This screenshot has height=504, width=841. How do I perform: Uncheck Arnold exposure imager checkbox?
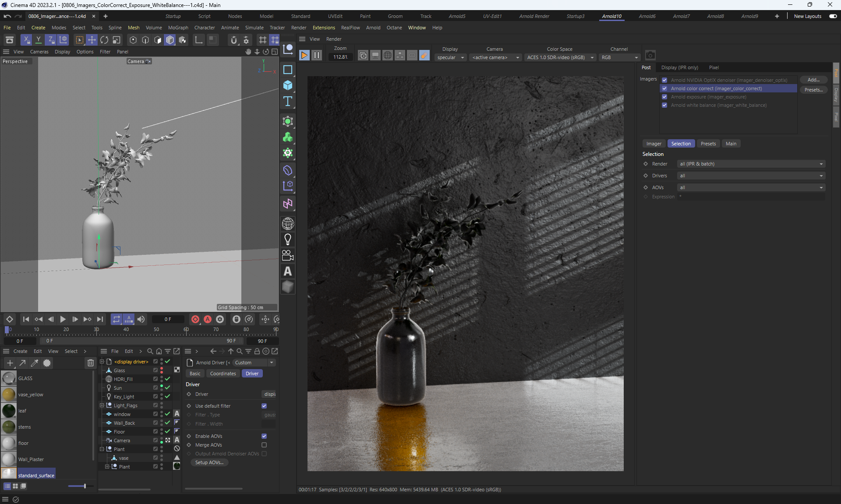664,97
